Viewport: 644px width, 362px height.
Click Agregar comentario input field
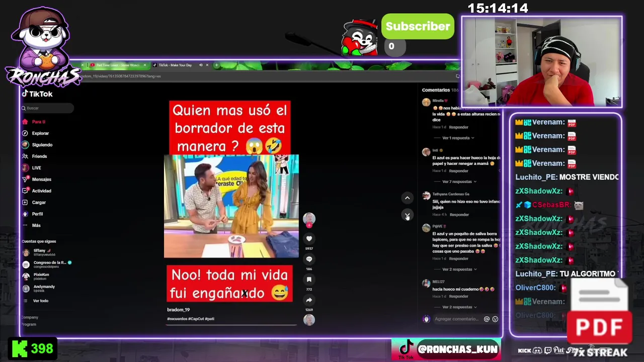pyautogui.click(x=457, y=319)
